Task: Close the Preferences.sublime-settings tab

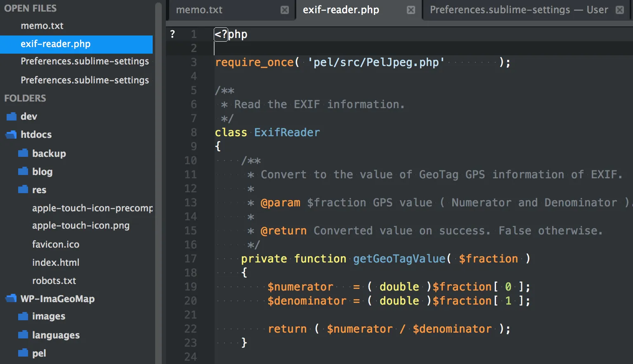Action: coord(620,10)
